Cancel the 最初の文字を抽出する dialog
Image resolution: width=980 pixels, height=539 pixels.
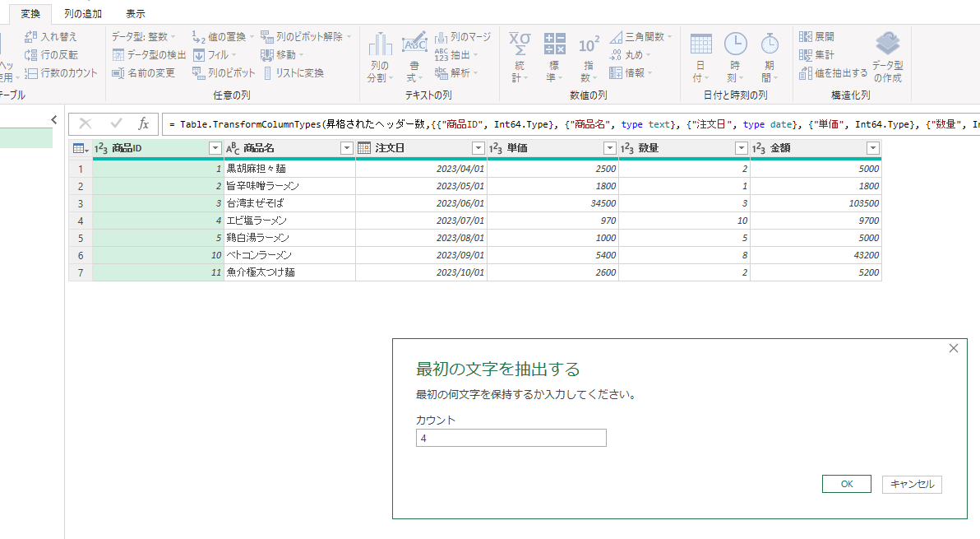point(911,485)
